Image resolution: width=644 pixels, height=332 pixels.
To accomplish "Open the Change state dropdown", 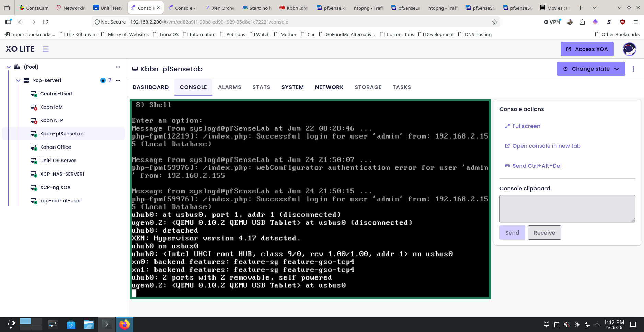I will tap(591, 69).
